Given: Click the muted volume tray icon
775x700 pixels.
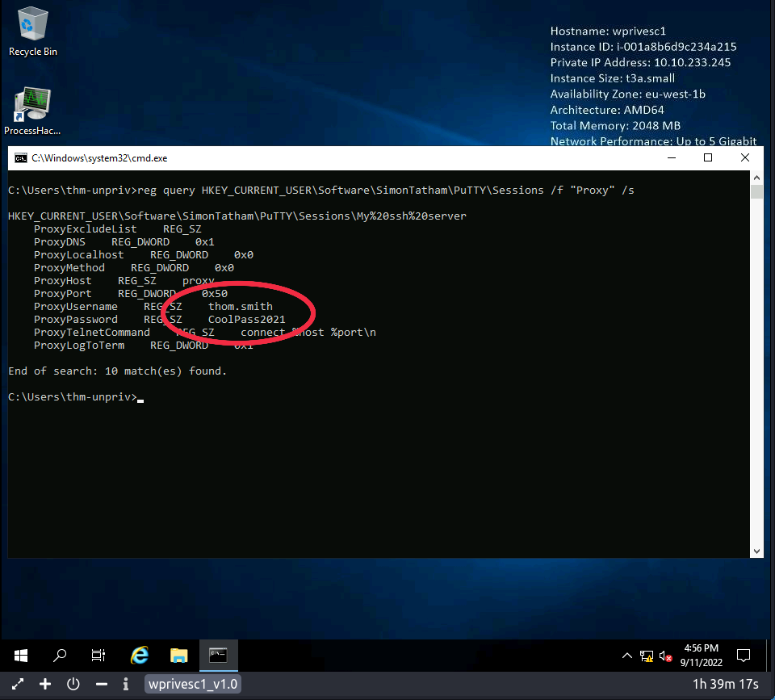Looking at the screenshot, I should click(x=666, y=656).
